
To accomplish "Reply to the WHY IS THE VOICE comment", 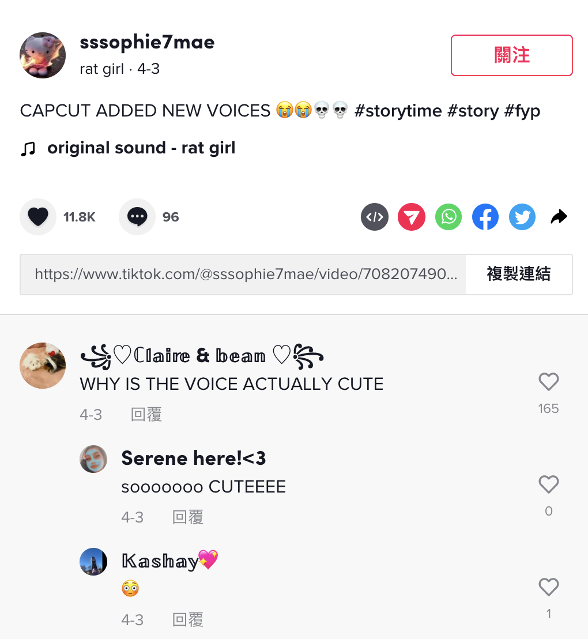I will pos(146,415).
